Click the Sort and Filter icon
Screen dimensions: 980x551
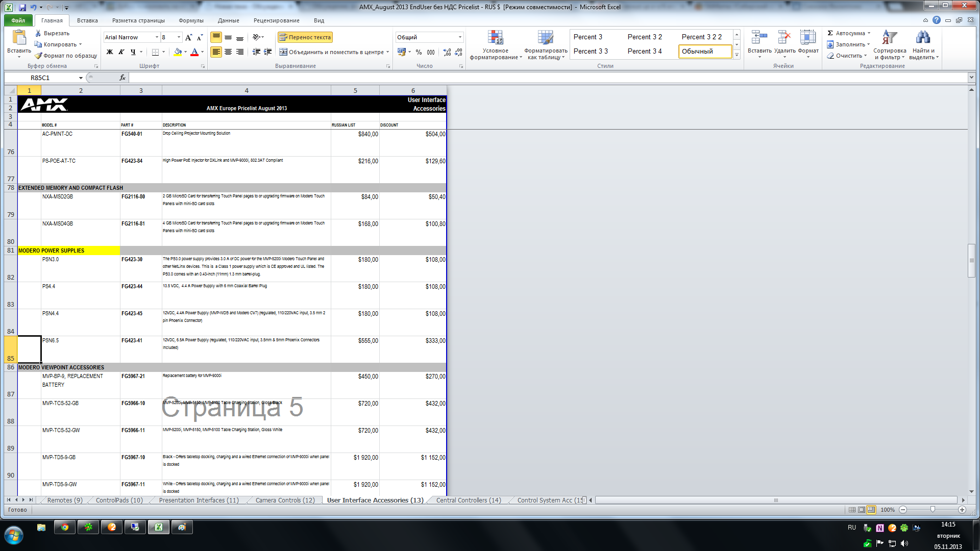coord(890,38)
